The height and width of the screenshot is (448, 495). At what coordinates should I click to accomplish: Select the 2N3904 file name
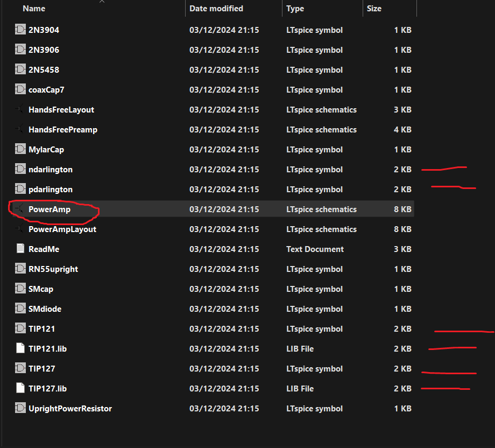44,30
